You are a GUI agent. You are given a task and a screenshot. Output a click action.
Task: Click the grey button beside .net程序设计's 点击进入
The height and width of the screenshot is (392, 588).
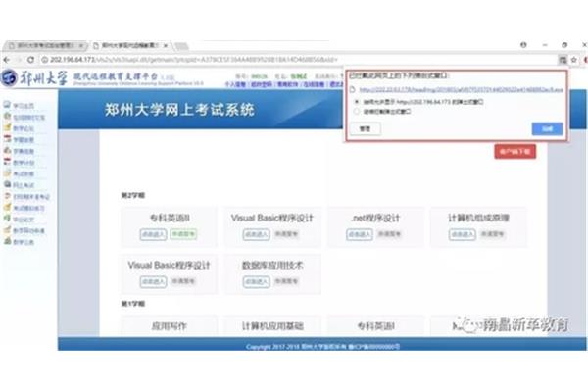(390, 234)
